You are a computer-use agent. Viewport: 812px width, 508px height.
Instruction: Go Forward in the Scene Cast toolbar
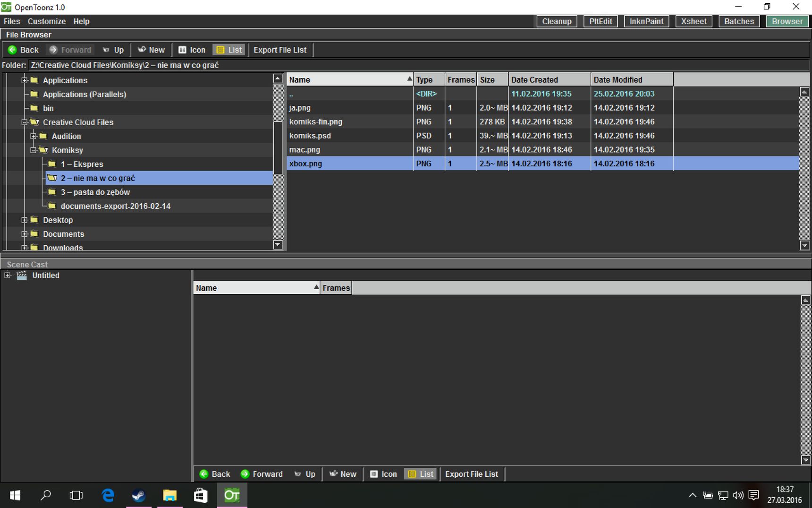(x=262, y=474)
